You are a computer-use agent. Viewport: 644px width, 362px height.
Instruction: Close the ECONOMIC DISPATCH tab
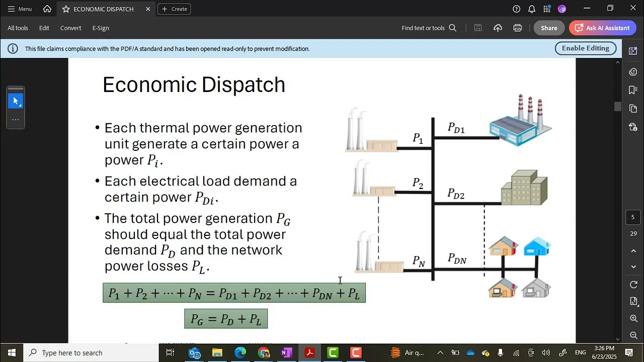click(148, 9)
